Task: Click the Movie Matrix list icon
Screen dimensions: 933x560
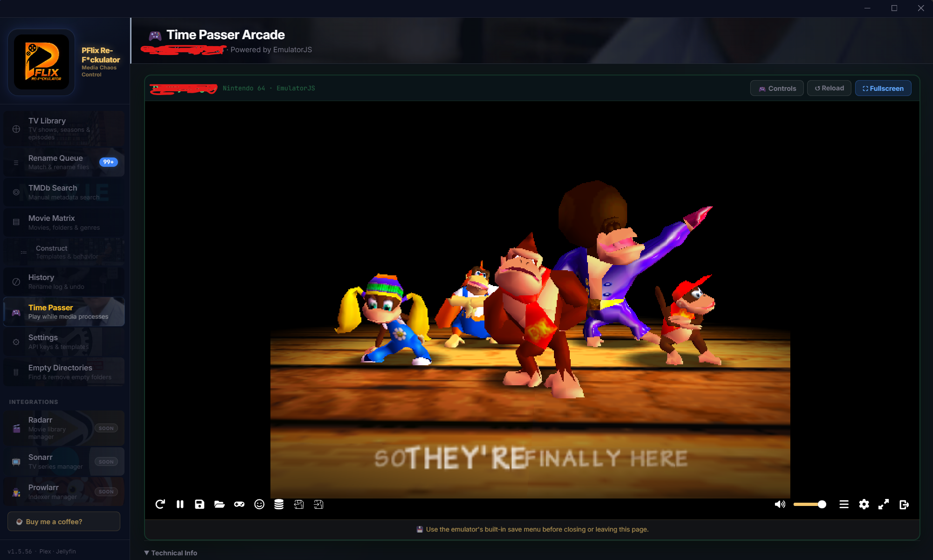Action: tap(16, 222)
